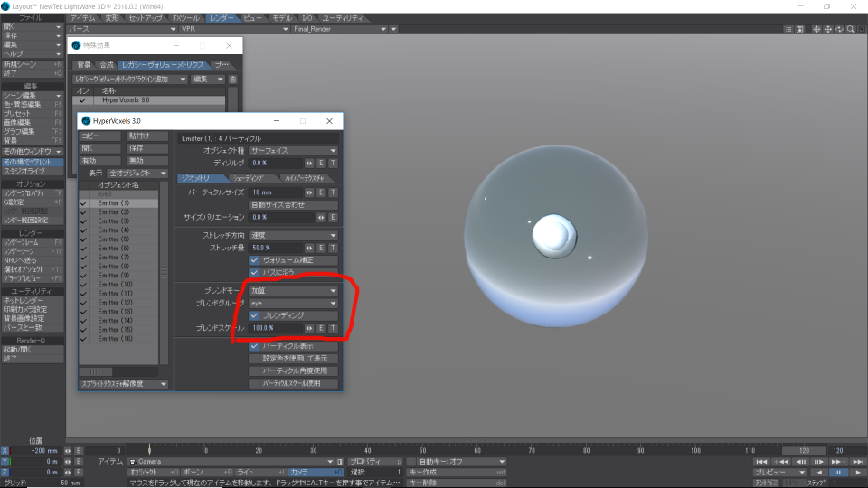The image size is (868, 488).
Task: Click the コピー button in HyperVoxels
Action: (x=99, y=136)
